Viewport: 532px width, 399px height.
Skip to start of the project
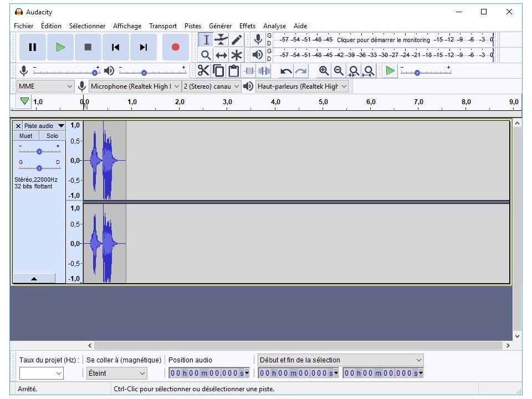[115, 47]
